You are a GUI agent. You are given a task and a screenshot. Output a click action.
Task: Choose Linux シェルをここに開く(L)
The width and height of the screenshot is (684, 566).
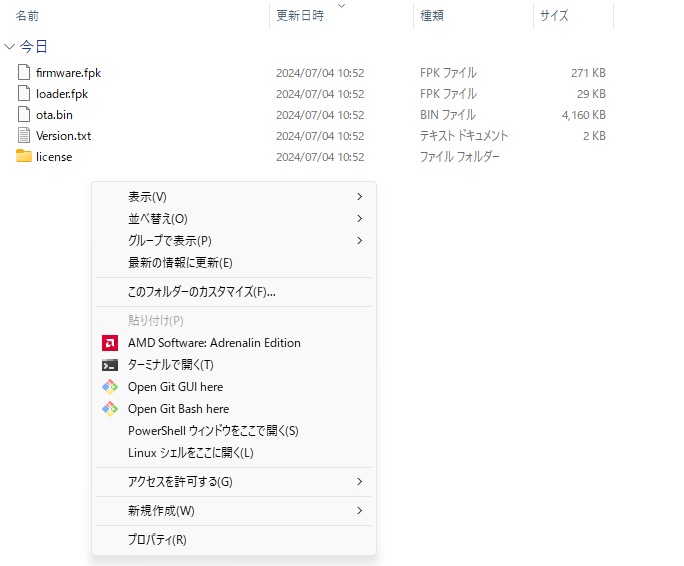click(x=234, y=453)
